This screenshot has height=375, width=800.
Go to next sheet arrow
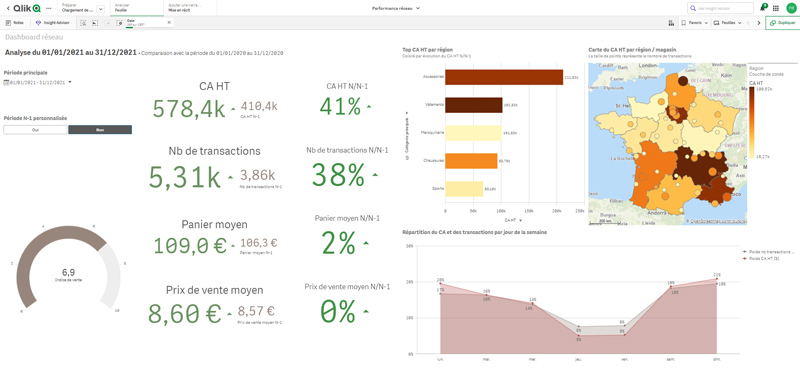(759, 23)
